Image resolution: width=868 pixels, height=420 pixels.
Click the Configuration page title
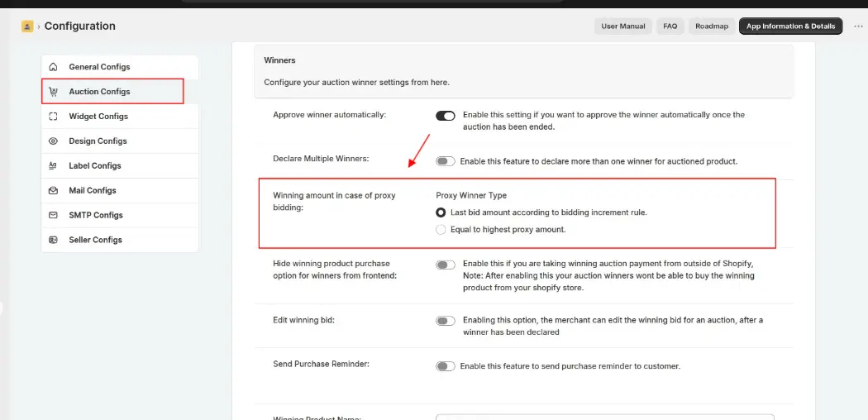tap(79, 26)
